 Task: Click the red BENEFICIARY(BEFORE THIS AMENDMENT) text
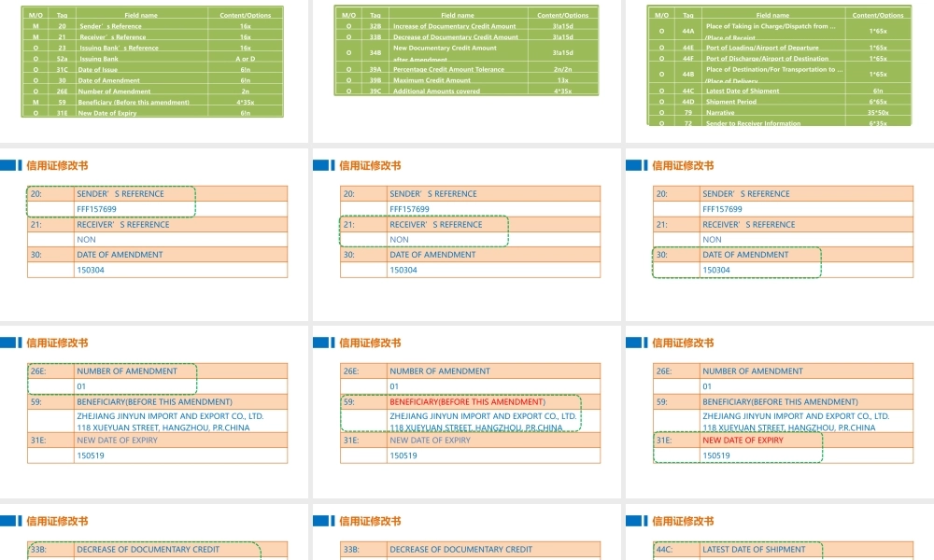(467, 401)
